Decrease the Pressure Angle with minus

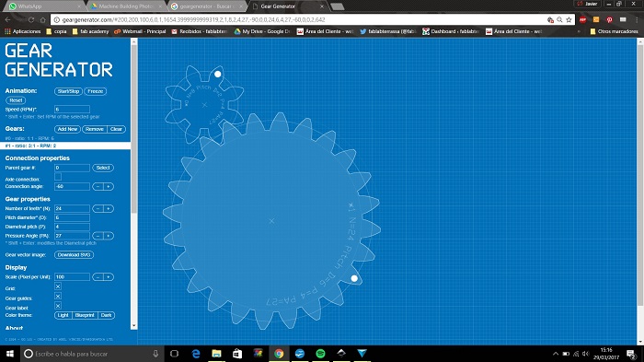(x=98, y=236)
